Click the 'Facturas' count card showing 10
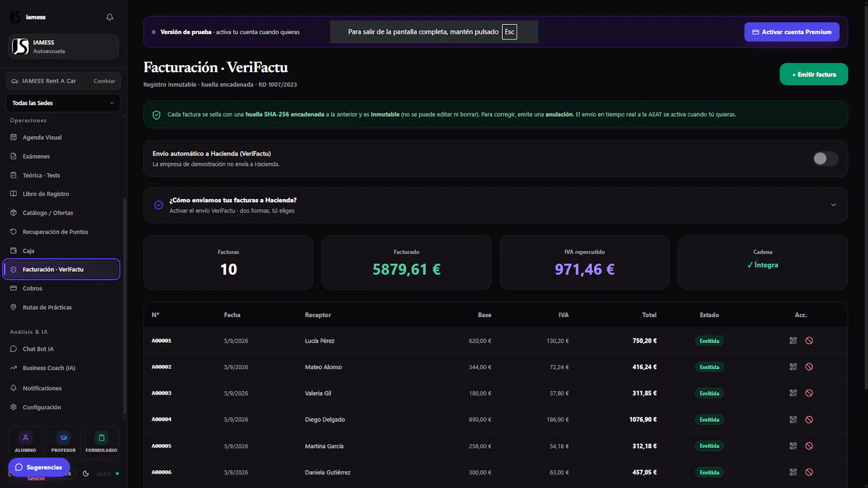This screenshot has height=488, width=868. tap(228, 262)
